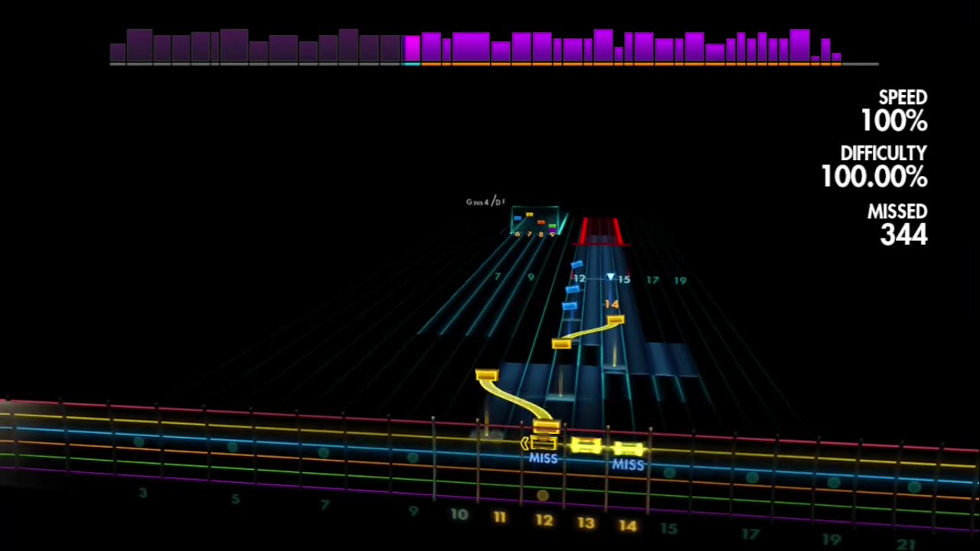Viewport: 980px width, 551px height.
Task: Click the red barre frame on highway
Action: pyautogui.click(x=600, y=231)
